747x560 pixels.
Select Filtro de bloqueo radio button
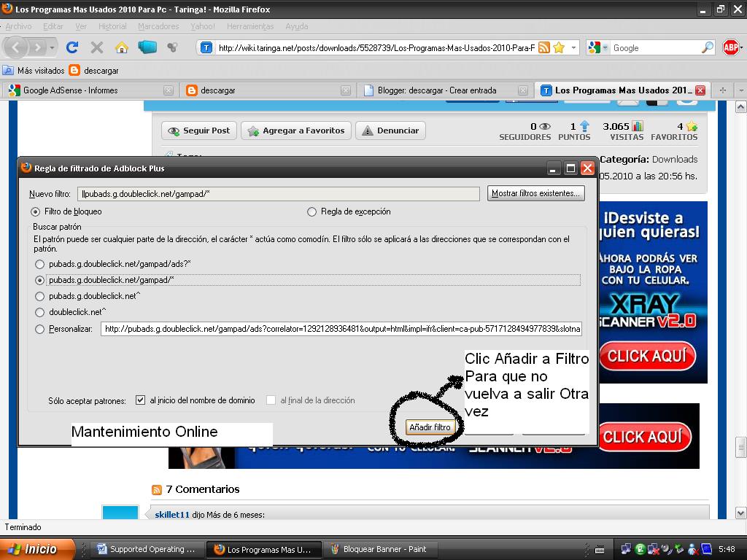pos(35,211)
